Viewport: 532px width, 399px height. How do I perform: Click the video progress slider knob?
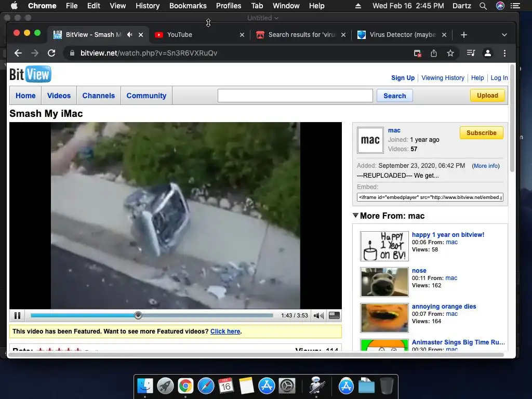pyautogui.click(x=138, y=315)
